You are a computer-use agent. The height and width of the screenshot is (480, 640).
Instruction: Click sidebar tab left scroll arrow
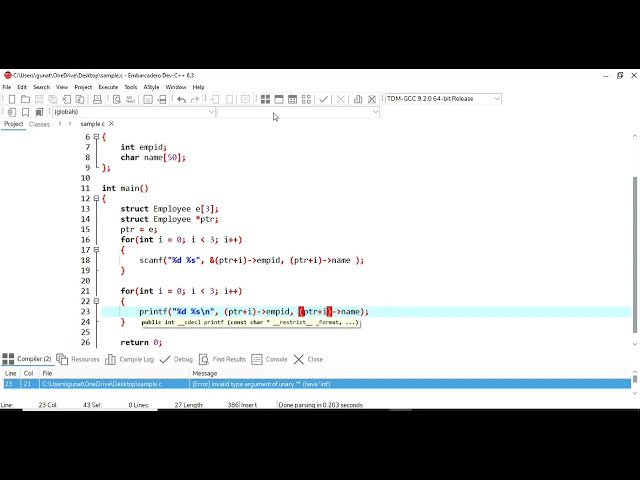(60, 123)
